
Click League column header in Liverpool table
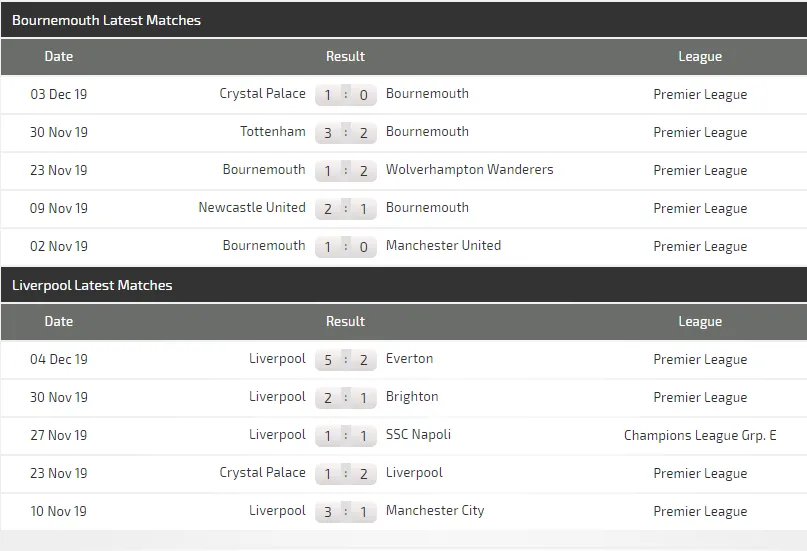pyautogui.click(x=700, y=321)
